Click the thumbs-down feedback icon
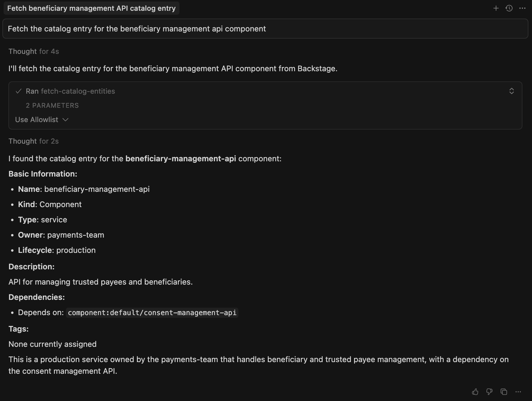 coord(489,391)
